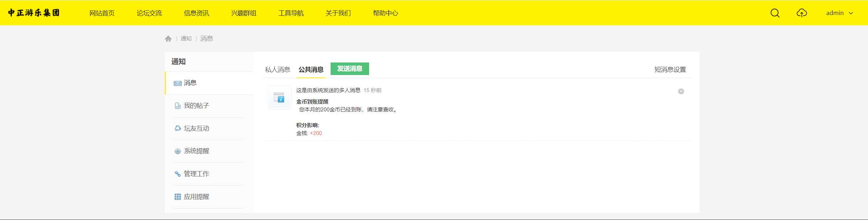Click the cloud upload icon
This screenshot has width=868, height=220.
(x=802, y=13)
